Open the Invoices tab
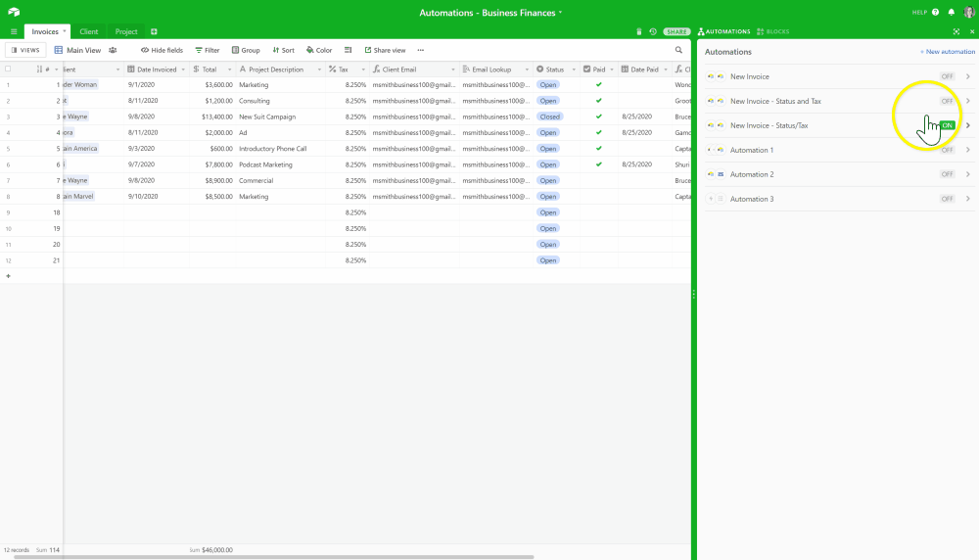Screen dimensions: 979x560 (x=47, y=31)
